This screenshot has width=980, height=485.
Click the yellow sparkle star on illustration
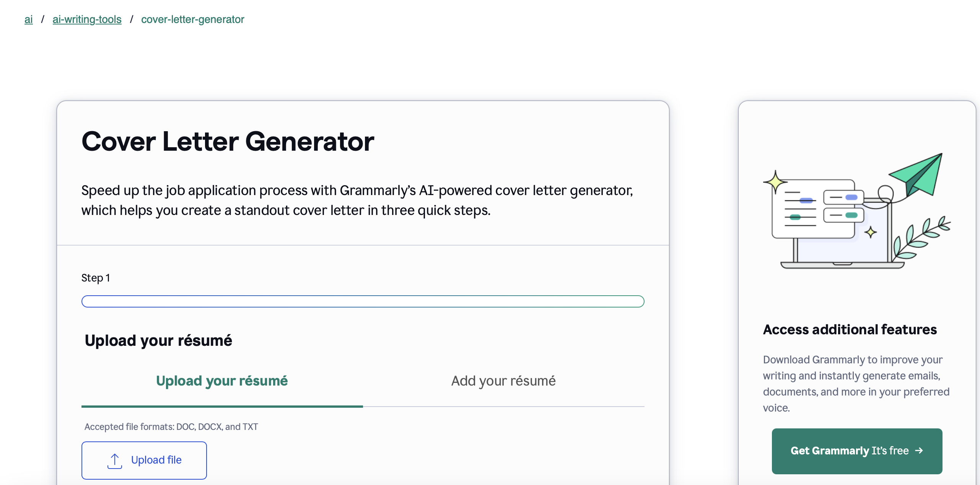(x=775, y=182)
